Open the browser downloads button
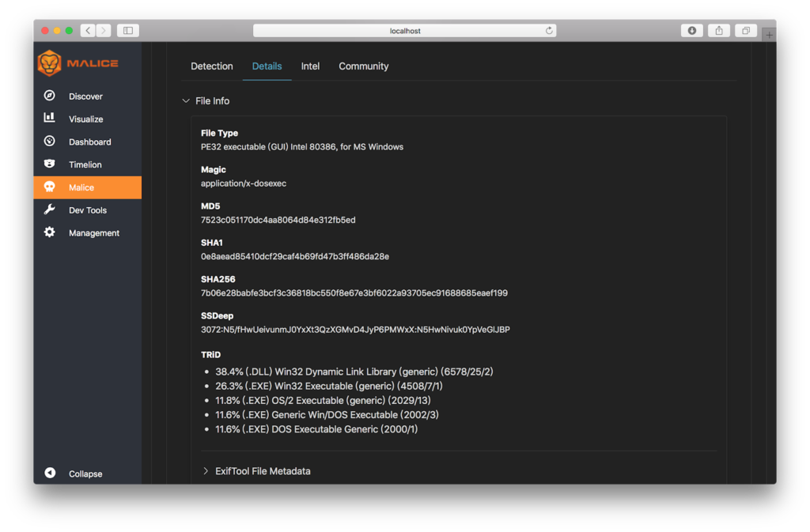The image size is (810, 532). (691, 31)
